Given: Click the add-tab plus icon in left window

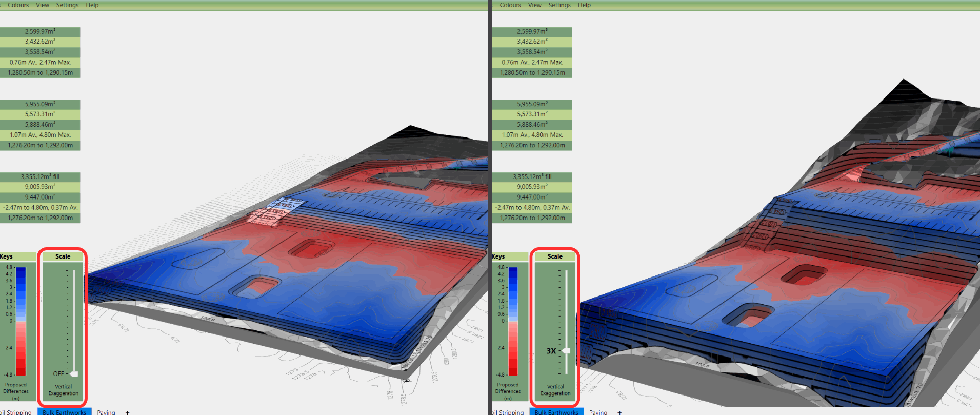Looking at the screenshot, I should (x=127, y=412).
